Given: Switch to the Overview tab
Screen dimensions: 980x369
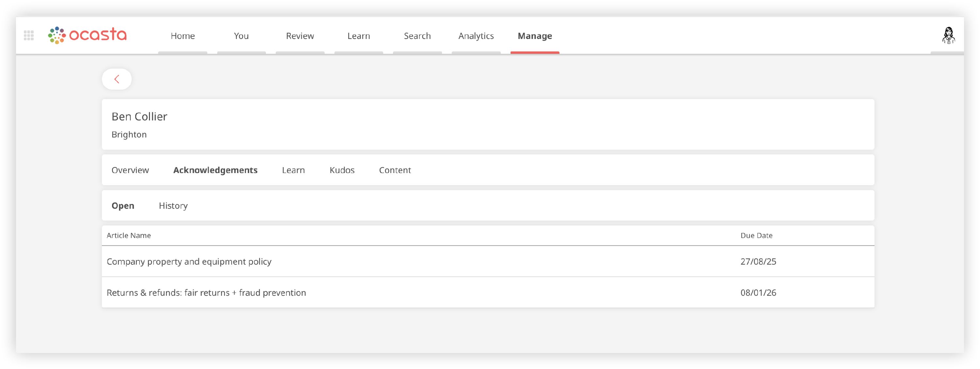Looking at the screenshot, I should (130, 170).
